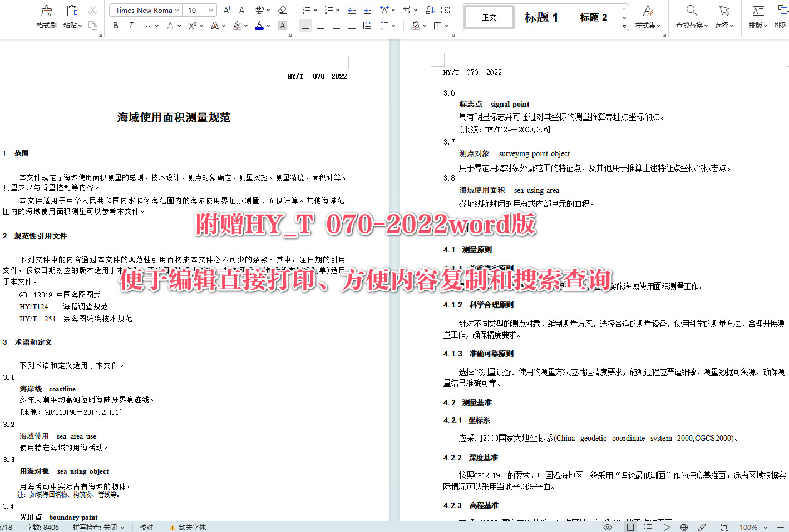Apply superscript X² formatting
Screen dimensions: 789x532
click(x=191, y=26)
